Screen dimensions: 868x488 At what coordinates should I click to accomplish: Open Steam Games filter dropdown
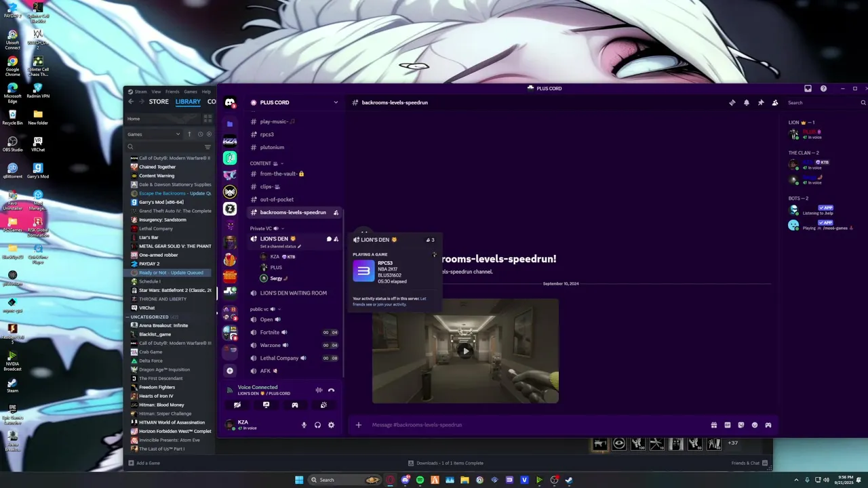click(154, 134)
